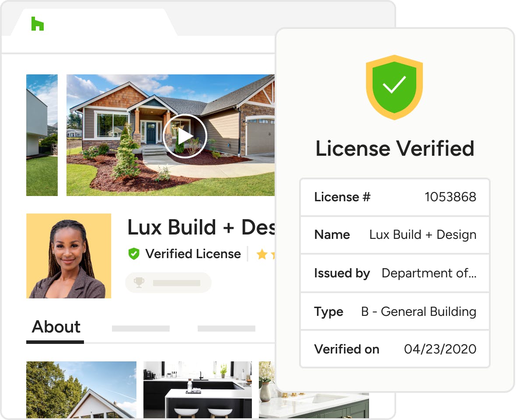Click the green shield beside Verified License
Viewport: 516px width, 420px height.
point(134,254)
